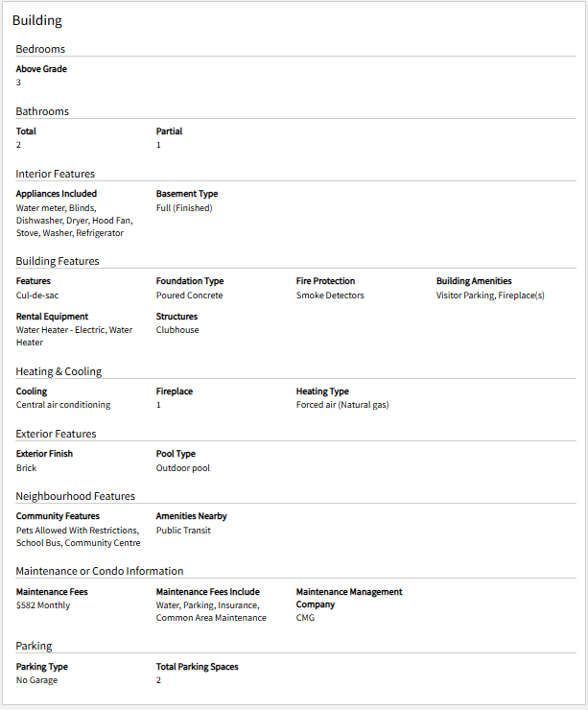Click the Partial bathrooms label
This screenshot has height=710, width=588.
coord(169,131)
